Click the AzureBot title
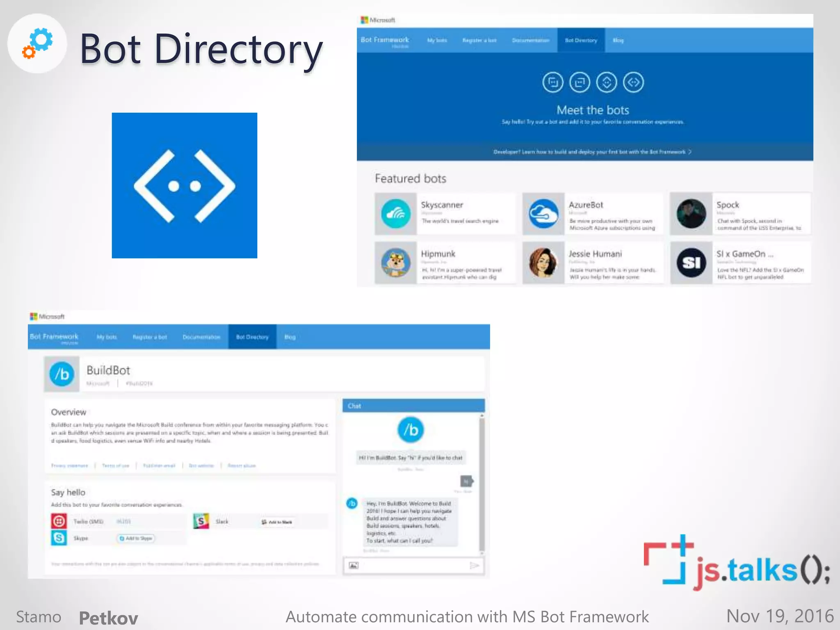This screenshot has width=840, height=630. (586, 205)
